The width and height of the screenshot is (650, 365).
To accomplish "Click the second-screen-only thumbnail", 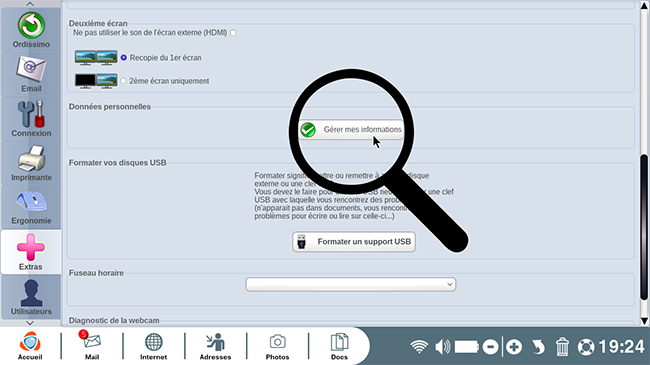I will tap(96, 81).
